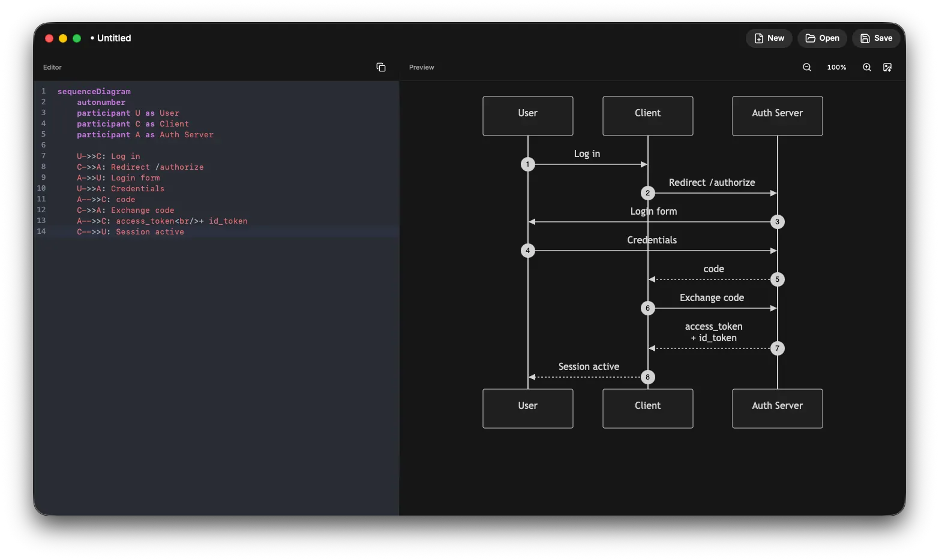939x560 pixels.
Task: Click the 'Credentials' label in preview
Action: tap(652, 240)
